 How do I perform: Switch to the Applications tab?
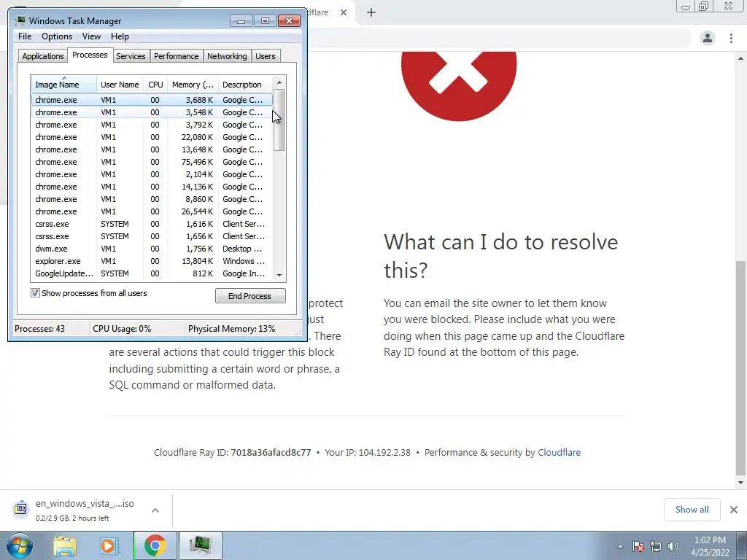(x=43, y=56)
